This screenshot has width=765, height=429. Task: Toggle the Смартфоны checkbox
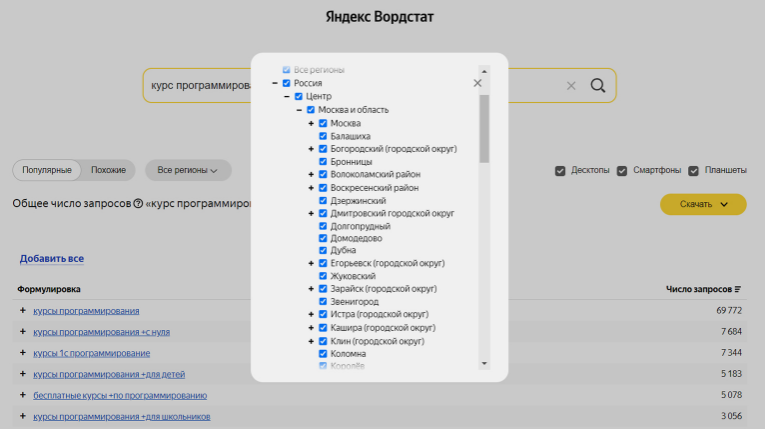622,171
